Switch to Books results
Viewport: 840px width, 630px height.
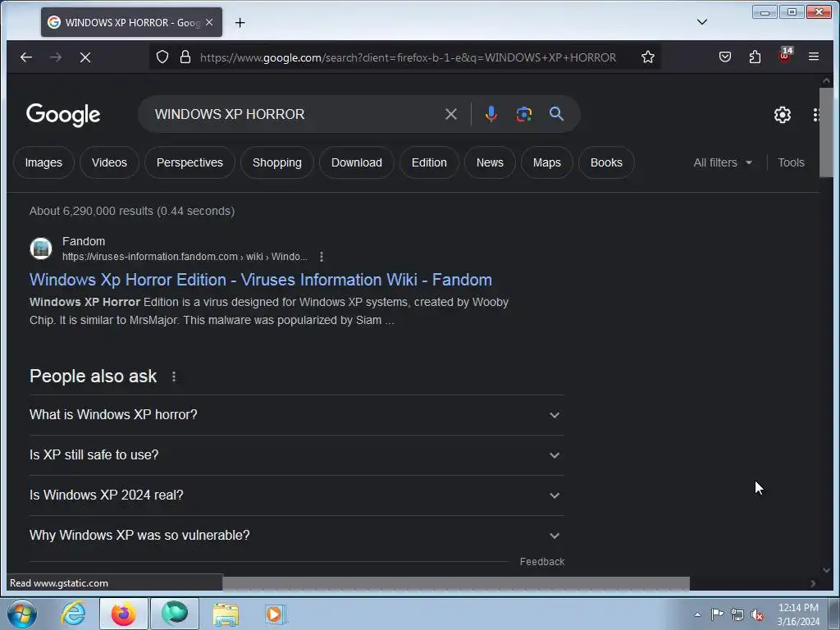click(606, 162)
